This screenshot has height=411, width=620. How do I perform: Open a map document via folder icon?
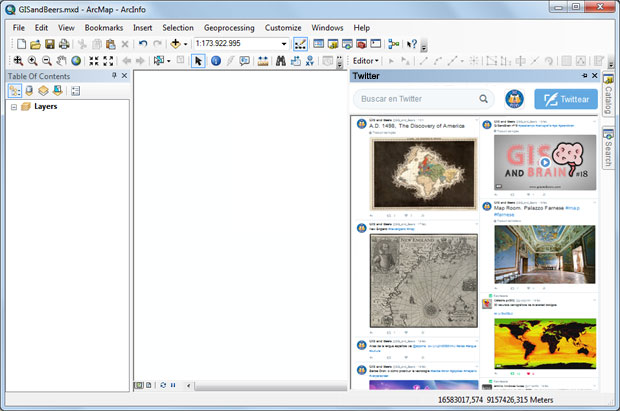coord(35,44)
